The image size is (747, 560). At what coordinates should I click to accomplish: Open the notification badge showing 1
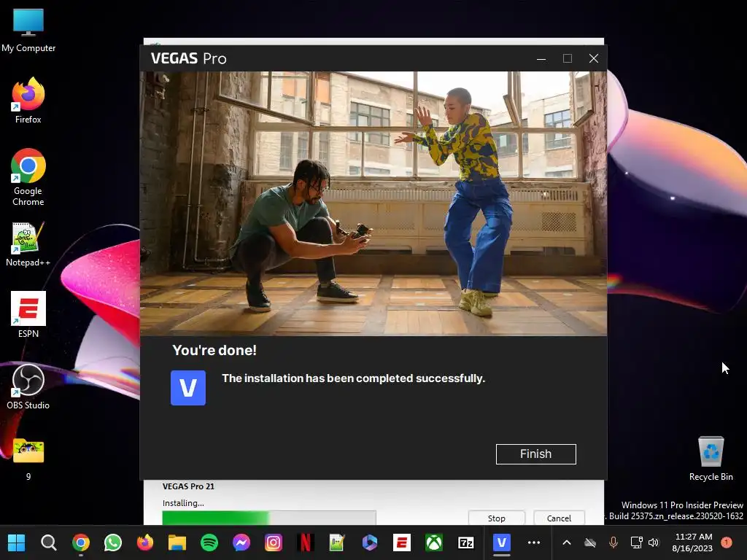pyautogui.click(x=727, y=542)
